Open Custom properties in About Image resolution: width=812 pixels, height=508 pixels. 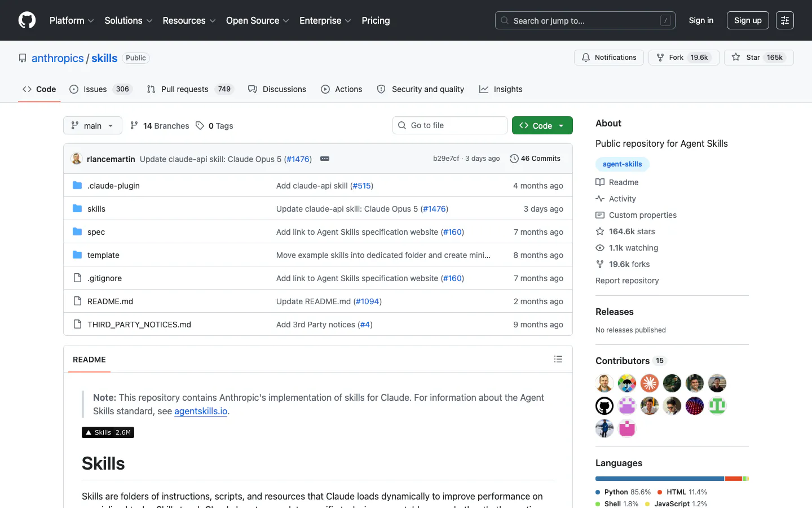coord(636,215)
